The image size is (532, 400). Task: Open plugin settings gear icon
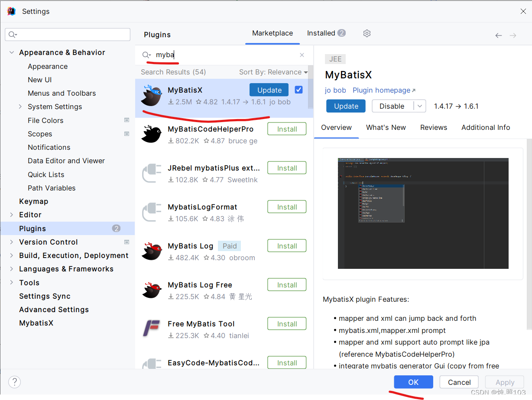click(367, 33)
